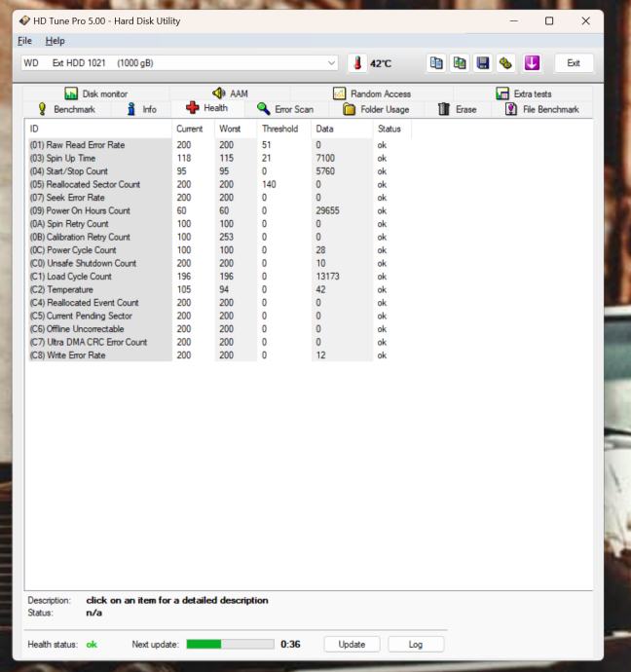
Task: Click the 5760 start/stop data value
Action: click(x=325, y=171)
